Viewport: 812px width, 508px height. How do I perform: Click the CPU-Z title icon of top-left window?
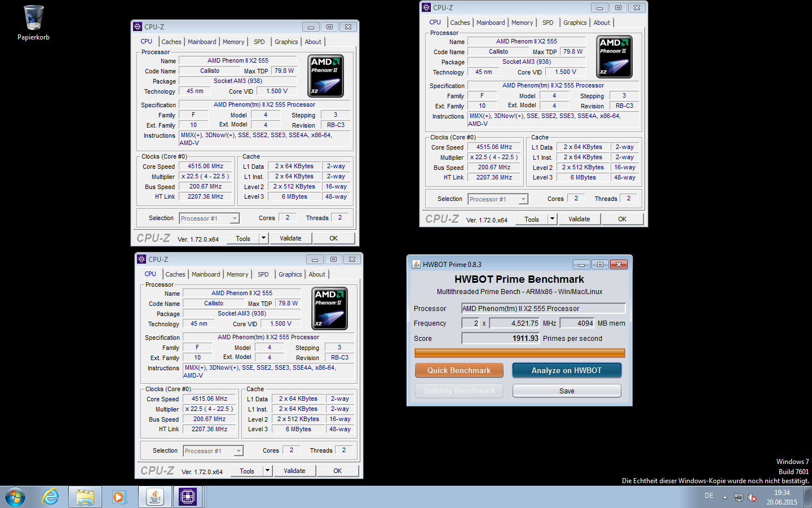click(x=138, y=27)
